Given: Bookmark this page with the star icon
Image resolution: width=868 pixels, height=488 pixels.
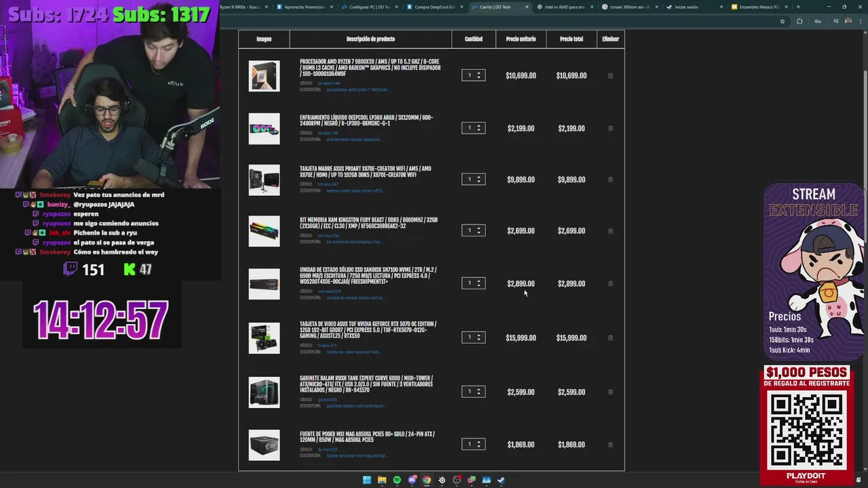Looking at the screenshot, I should pos(783,21).
